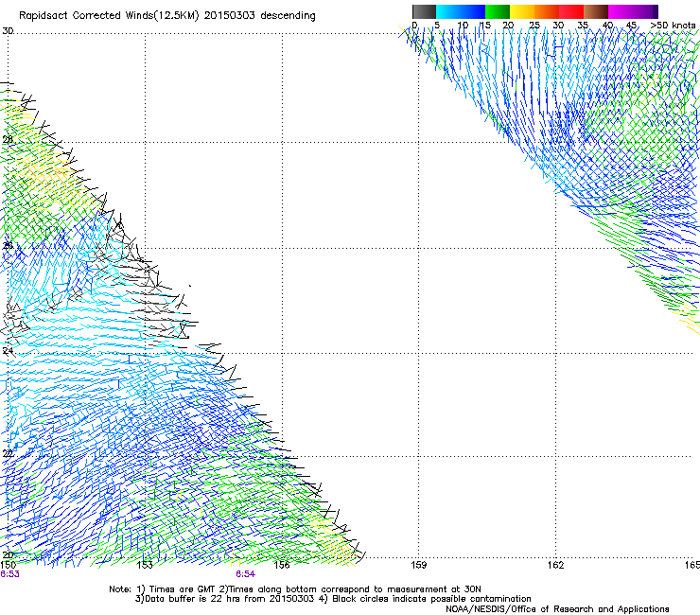700x615 pixels.
Task: Click the '20150303 descending' date text in title
Action: 260,16
